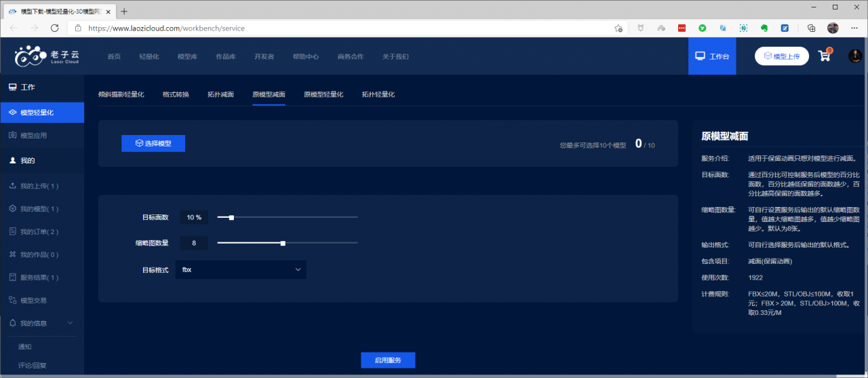Screen dimensions: 868x378
Task: Switch to 原模型轻量化 tab
Action: (x=323, y=94)
